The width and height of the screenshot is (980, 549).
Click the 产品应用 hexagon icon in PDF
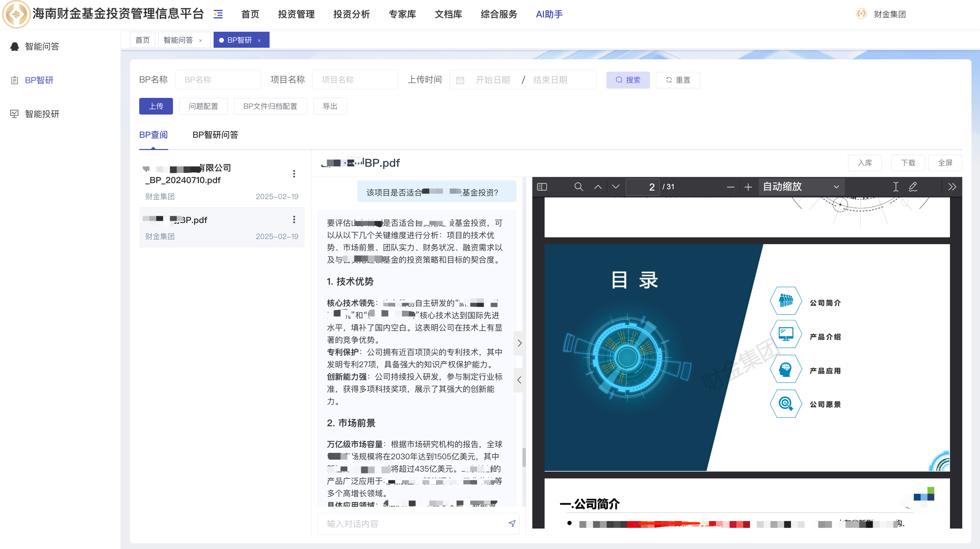click(786, 369)
